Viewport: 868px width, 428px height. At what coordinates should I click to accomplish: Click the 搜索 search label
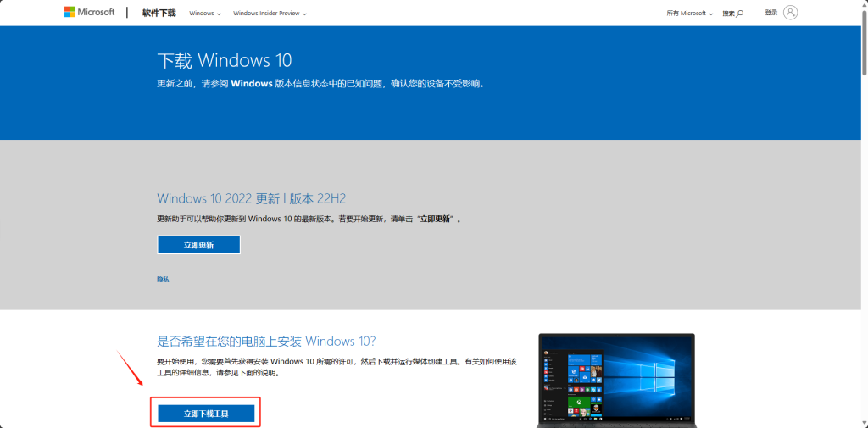[x=728, y=14]
